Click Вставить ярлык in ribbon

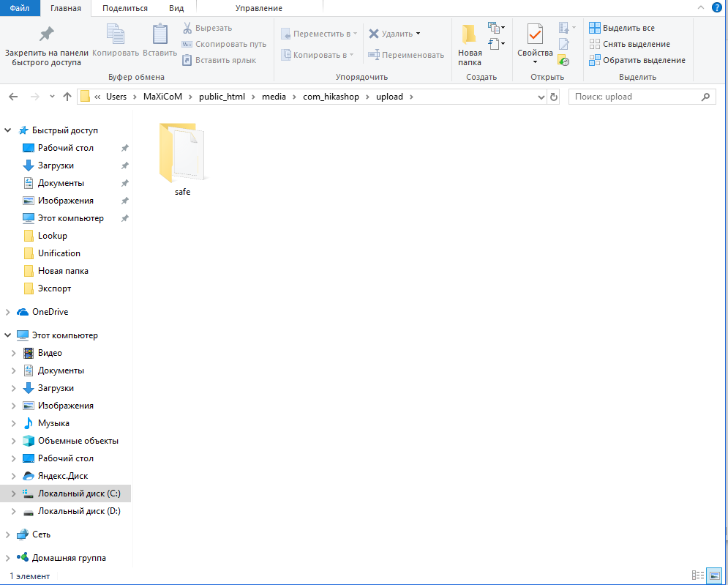(x=219, y=60)
